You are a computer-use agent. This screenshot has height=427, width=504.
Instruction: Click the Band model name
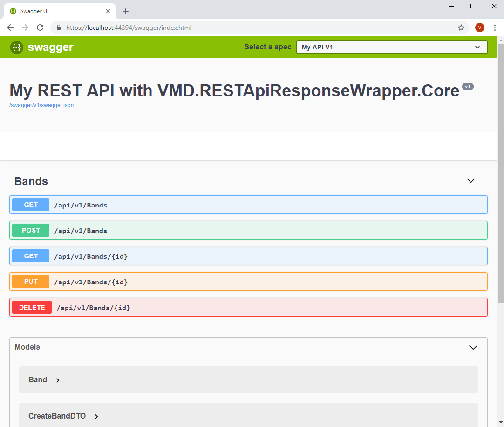coord(38,380)
